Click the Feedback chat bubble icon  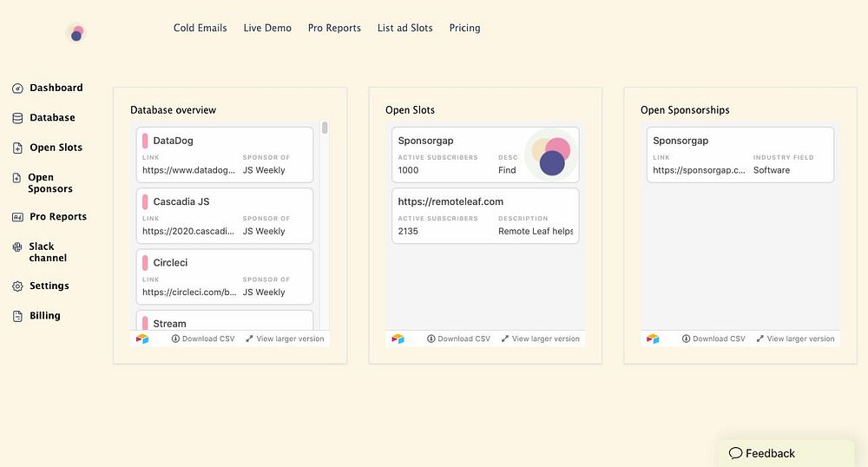pos(735,453)
